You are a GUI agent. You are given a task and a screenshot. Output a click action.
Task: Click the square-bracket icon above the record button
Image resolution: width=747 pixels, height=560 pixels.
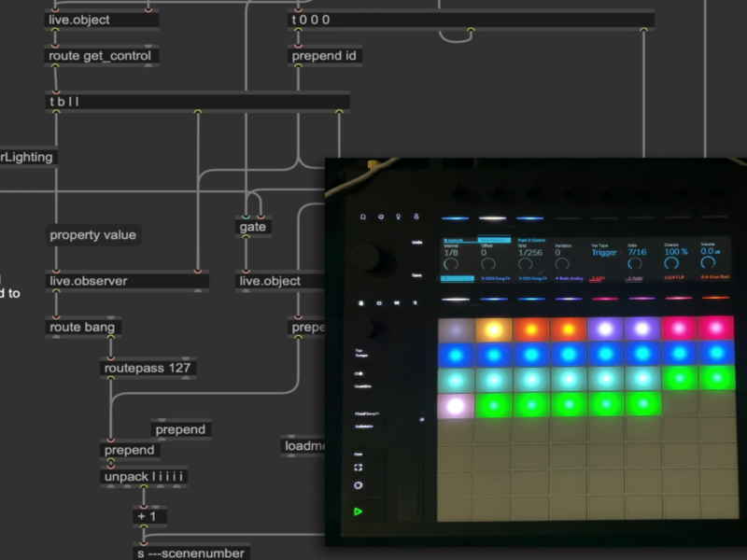359,468
